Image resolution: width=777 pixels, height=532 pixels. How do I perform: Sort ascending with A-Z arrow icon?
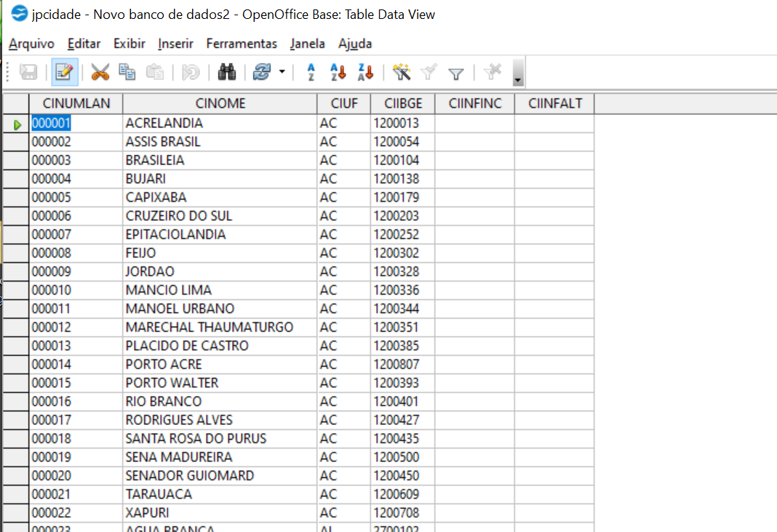pyautogui.click(x=338, y=72)
